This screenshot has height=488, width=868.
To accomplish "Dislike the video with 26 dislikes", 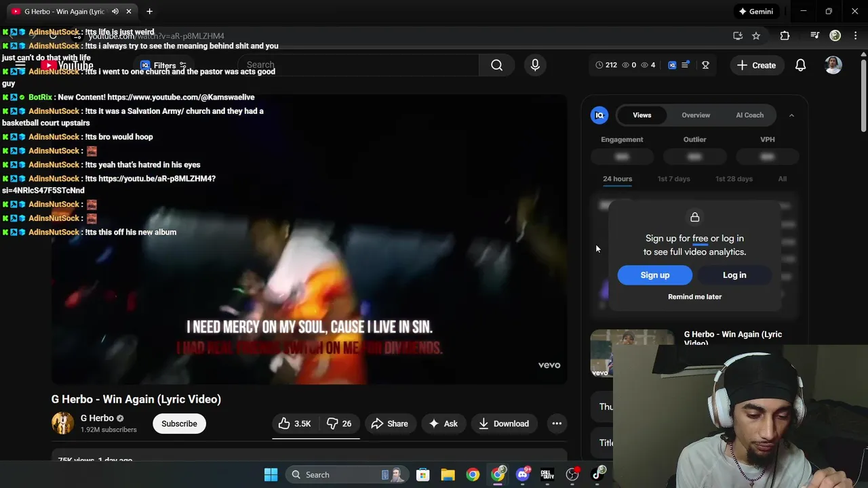I will point(339,424).
